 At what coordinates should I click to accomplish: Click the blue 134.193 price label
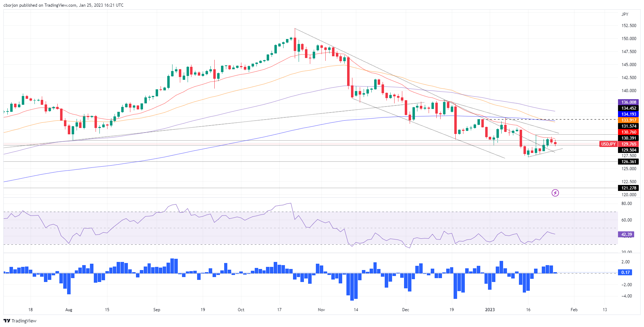pyautogui.click(x=628, y=114)
